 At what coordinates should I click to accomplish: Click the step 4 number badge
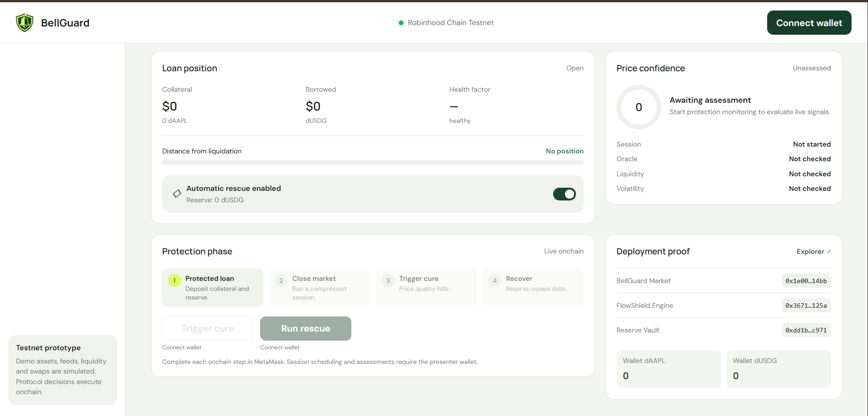(495, 280)
